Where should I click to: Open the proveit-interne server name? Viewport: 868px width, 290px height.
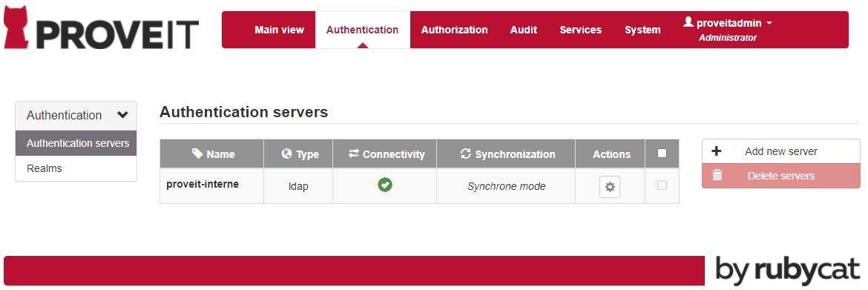click(203, 184)
